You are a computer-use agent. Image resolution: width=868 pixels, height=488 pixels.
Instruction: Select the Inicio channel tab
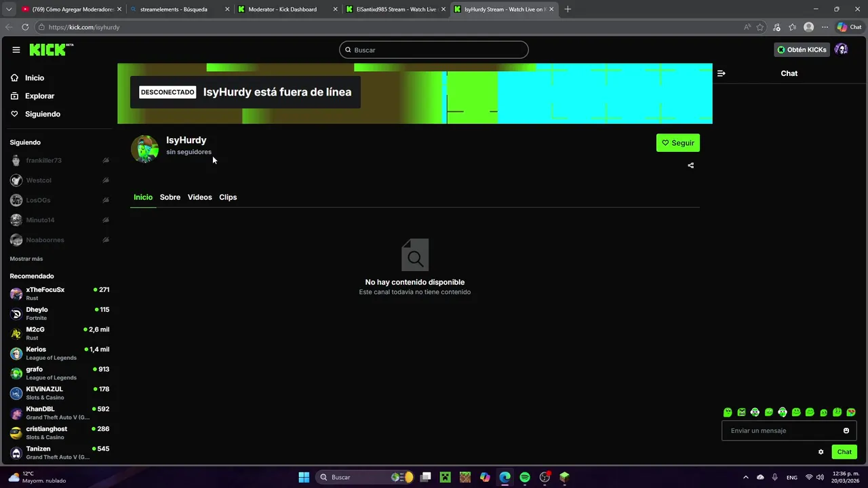143,197
